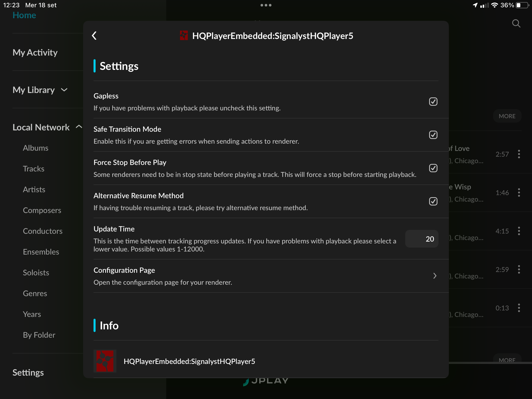Select Composers under Local Network

tap(42, 210)
